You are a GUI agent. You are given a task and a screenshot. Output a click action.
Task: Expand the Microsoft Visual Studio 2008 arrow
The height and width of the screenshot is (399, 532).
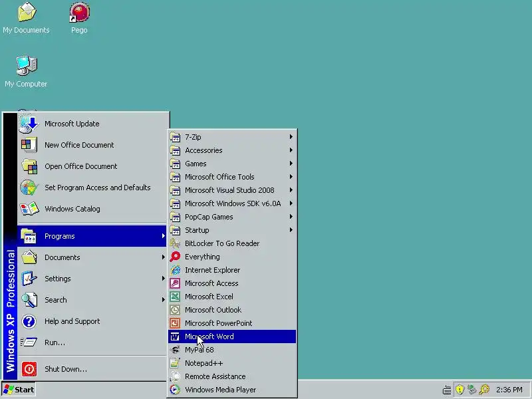coord(291,190)
